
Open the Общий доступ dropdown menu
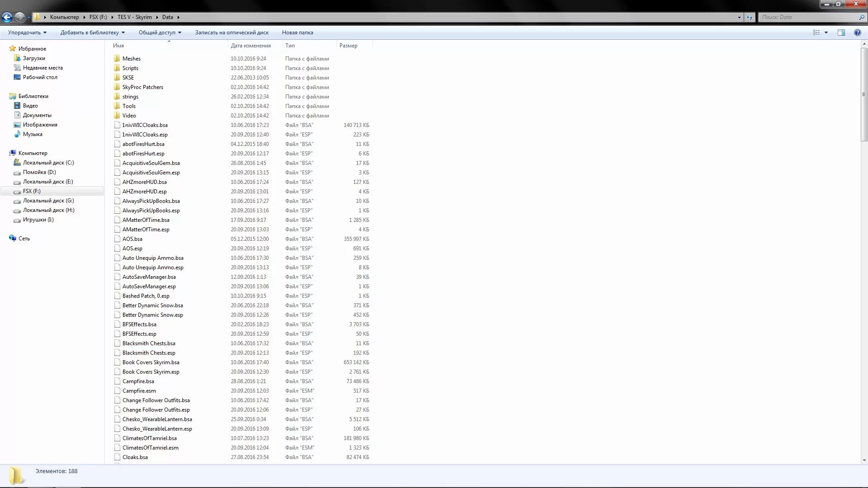point(160,33)
